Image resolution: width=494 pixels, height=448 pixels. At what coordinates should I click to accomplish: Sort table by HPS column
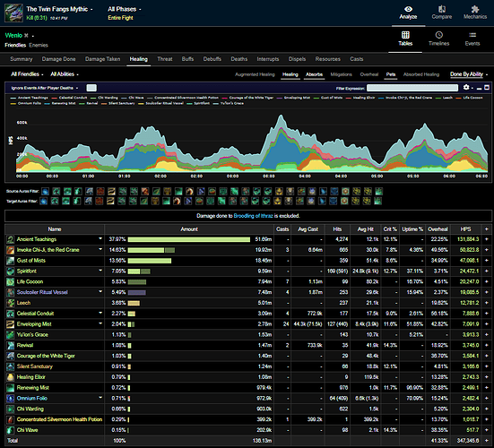click(x=465, y=229)
